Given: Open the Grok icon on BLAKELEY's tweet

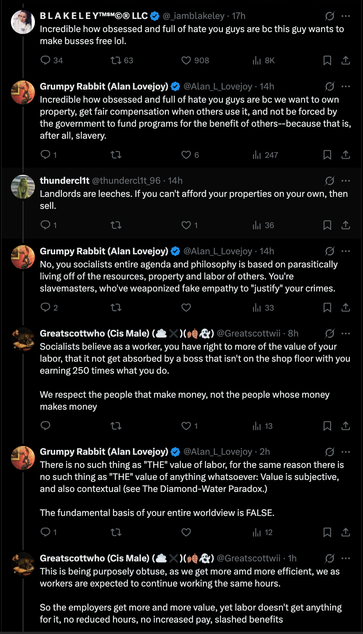Looking at the screenshot, I should [x=329, y=16].
